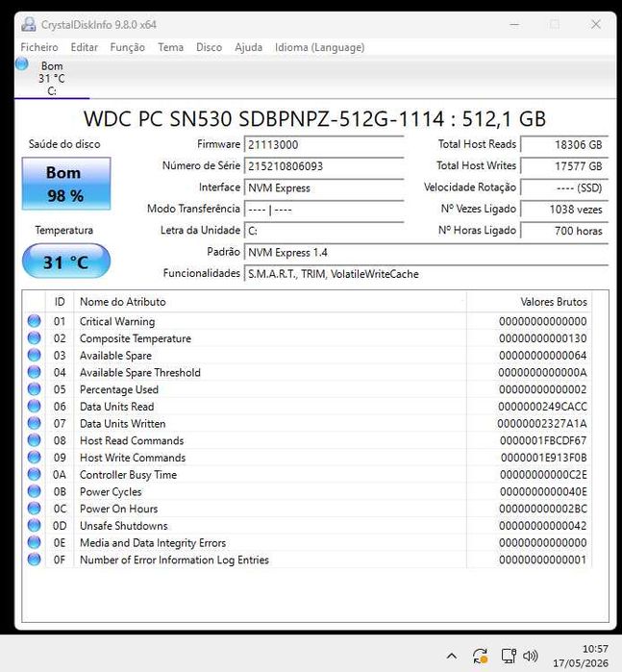Click status orb of Host Write Commands row
The width and height of the screenshot is (622, 672).
pyautogui.click(x=35, y=458)
